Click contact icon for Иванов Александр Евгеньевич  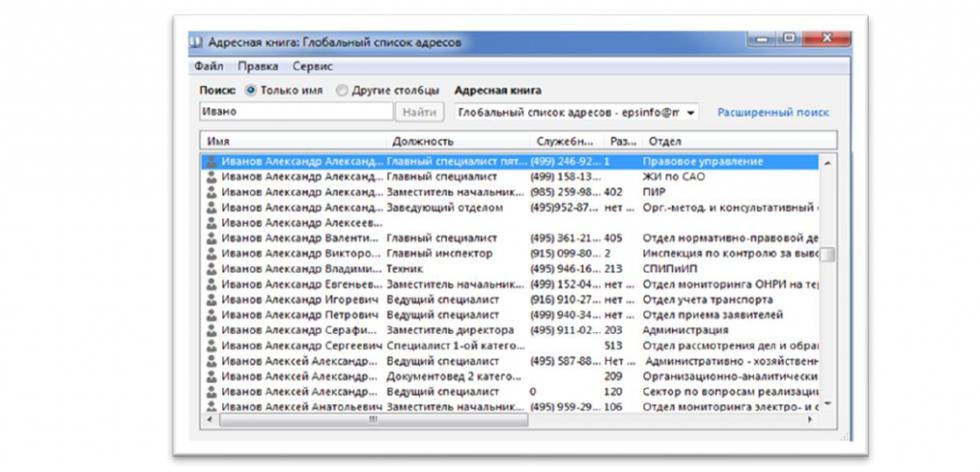pos(212,284)
